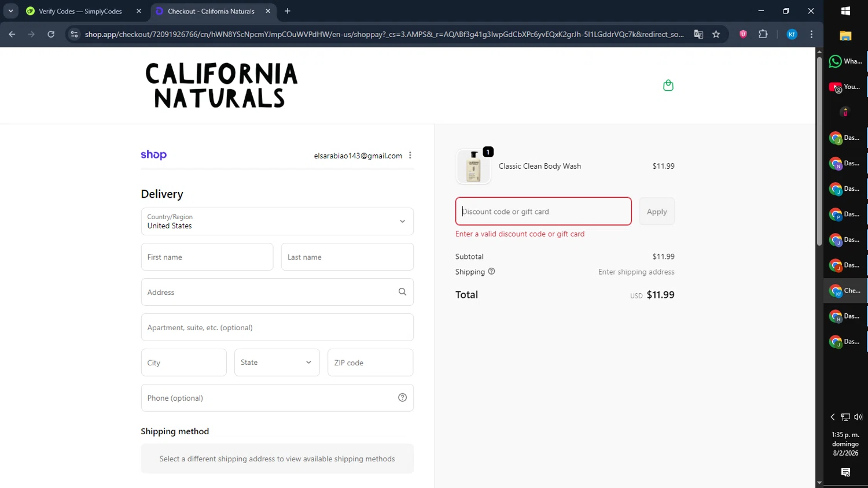Click the Total $11.99 amount

tap(660, 295)
